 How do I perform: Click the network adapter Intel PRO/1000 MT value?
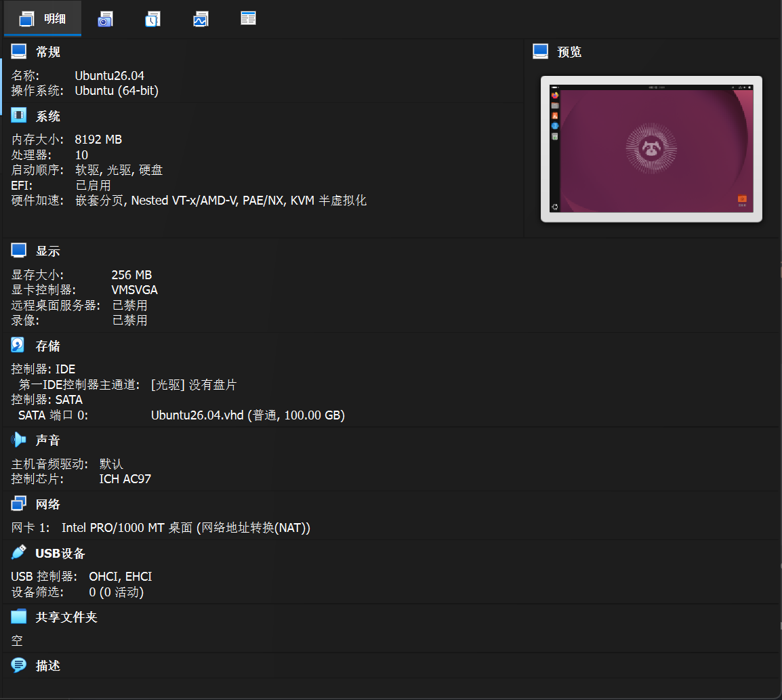186,528
